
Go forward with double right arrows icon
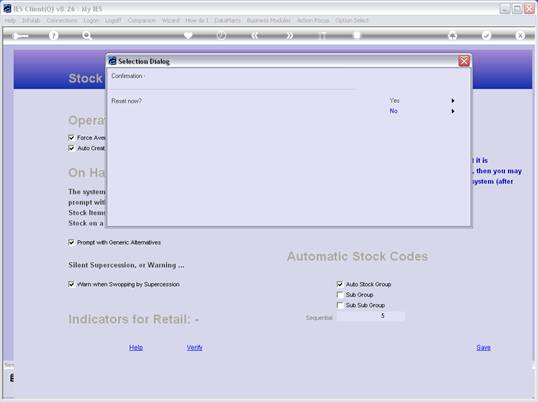point(290,36)
